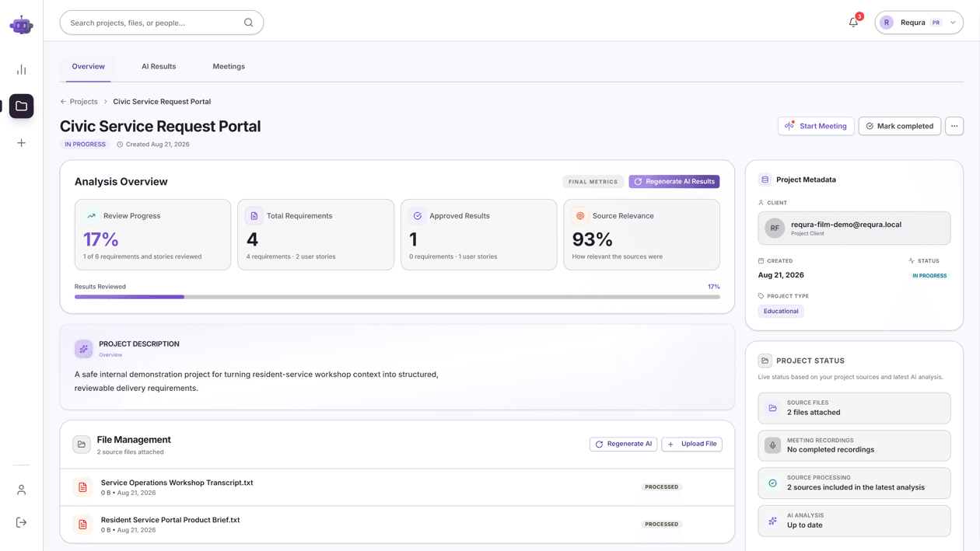980x551 pixels.
Task: Click the Total Requirements document icon
Action: coord(254,216)
